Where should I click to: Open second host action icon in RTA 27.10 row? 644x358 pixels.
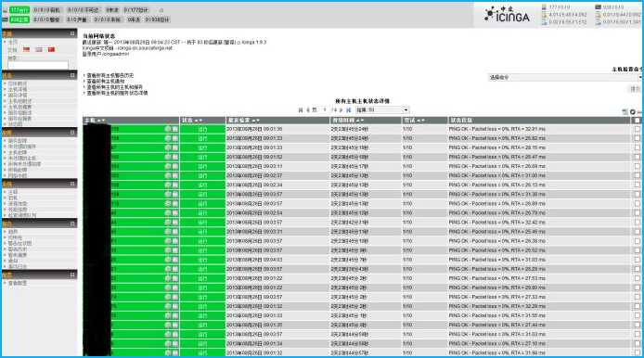coord(174,343)
